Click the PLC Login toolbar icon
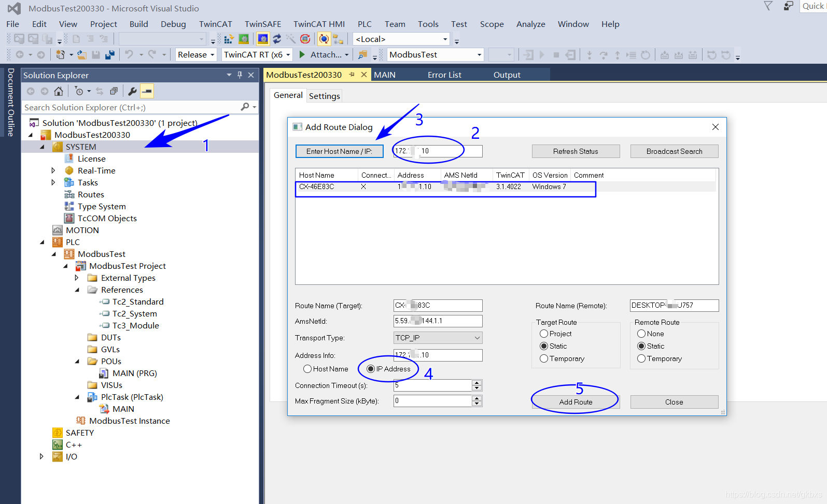827x504 pixels. pos(528,54)
